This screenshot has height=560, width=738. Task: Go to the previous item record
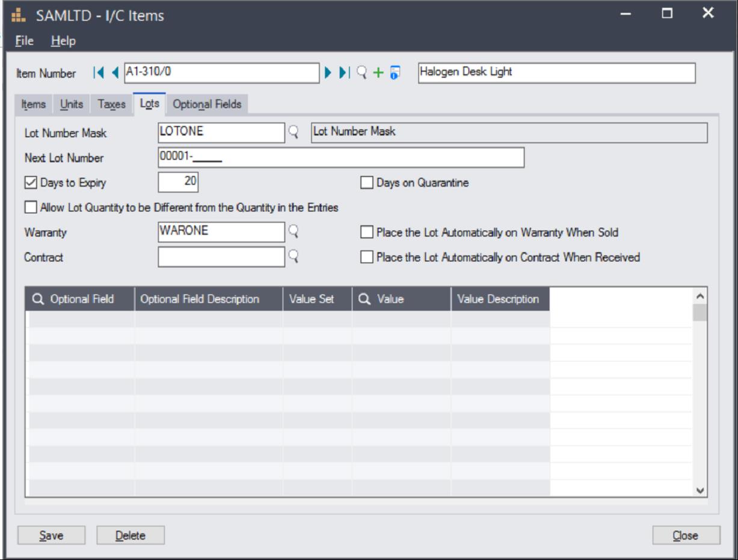click(115, 73)
